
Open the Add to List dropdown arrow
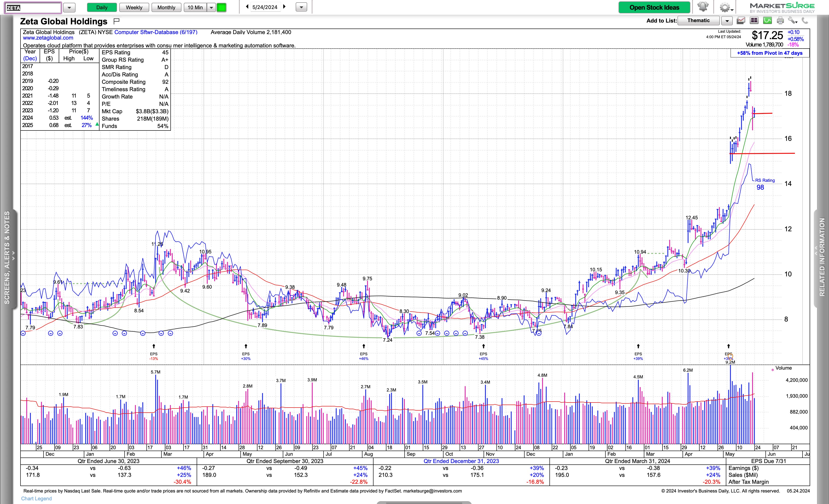click(727, 21)
